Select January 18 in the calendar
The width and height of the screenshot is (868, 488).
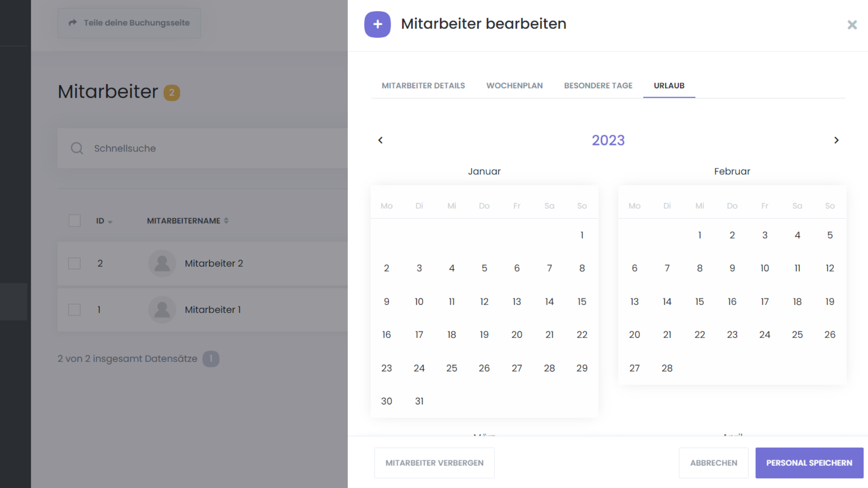click(x=452, y=335)
